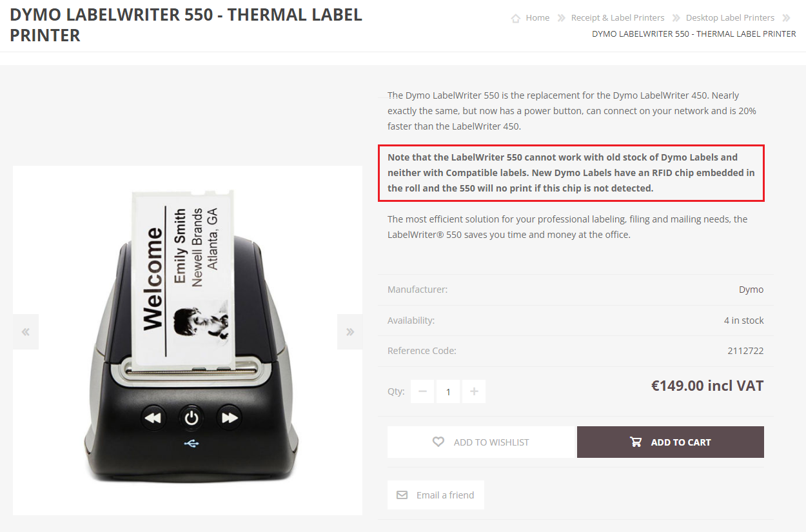Add the LabelWriter 550 to cart
The width and height of the screenshot is (806, 532).
[x=671, y=442]
